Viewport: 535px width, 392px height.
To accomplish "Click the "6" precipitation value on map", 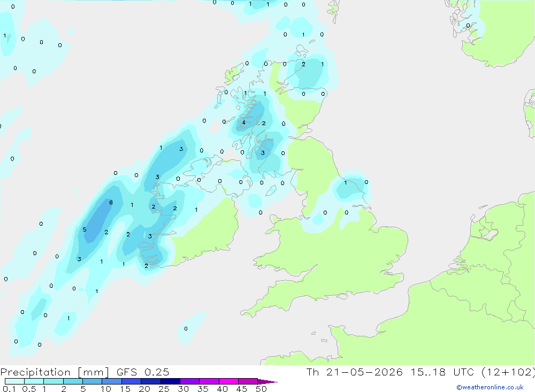I will pos(111,203).
